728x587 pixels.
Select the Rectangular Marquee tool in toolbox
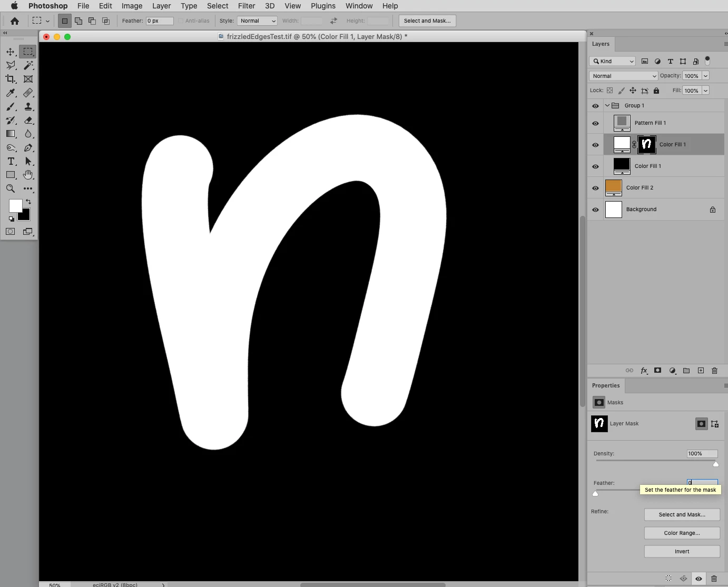click(x=28, y=52)
